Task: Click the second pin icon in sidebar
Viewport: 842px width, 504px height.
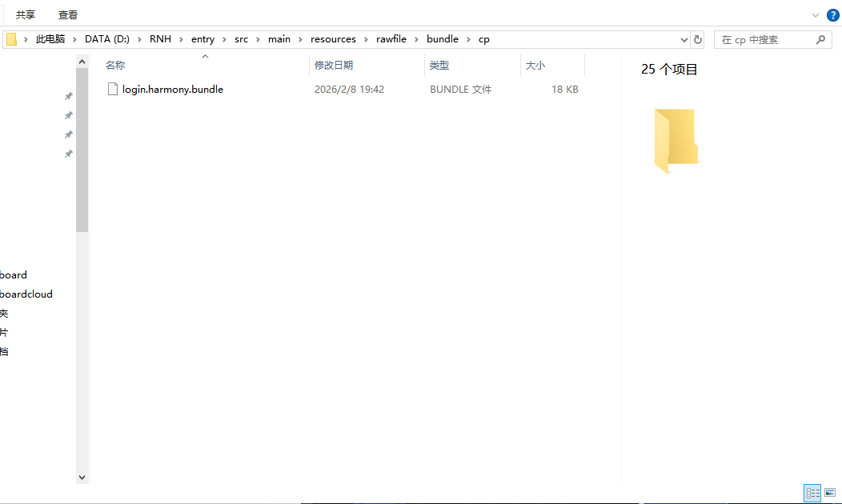Action: [68, 116]
